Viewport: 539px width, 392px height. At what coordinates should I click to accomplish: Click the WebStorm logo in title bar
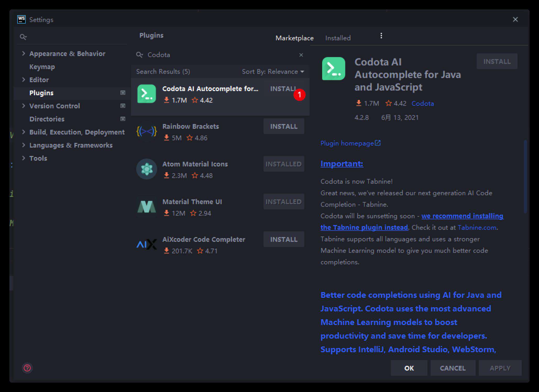coord(21,19)
